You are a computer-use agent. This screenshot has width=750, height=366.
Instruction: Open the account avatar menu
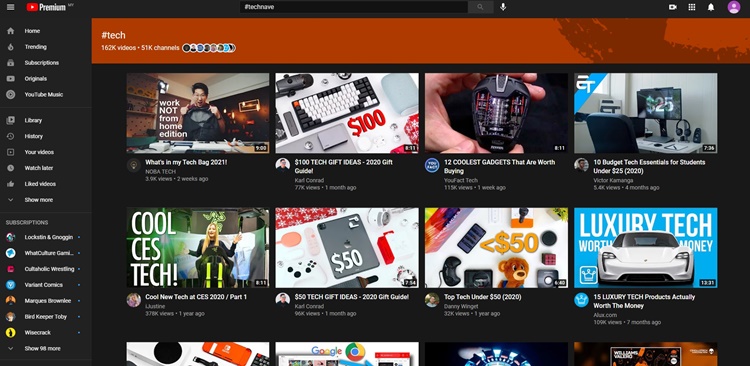pyautogui.click(x=733, y=7)
